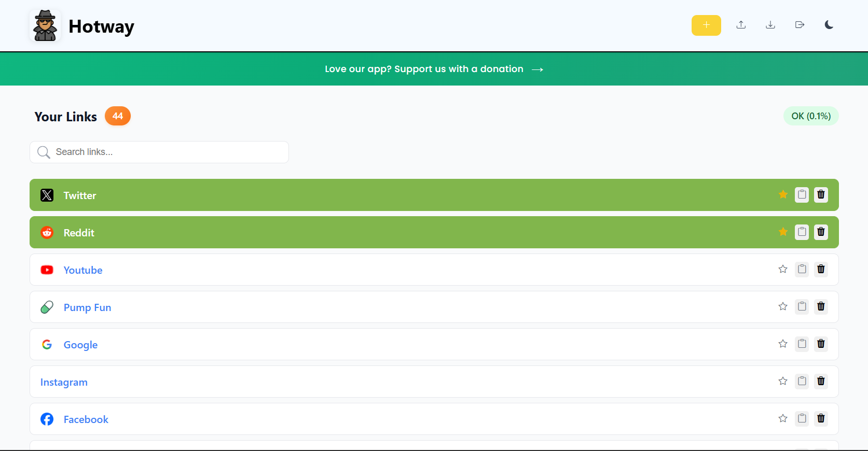Click the Pump Fun pill favicon

[x=47, y=307]
